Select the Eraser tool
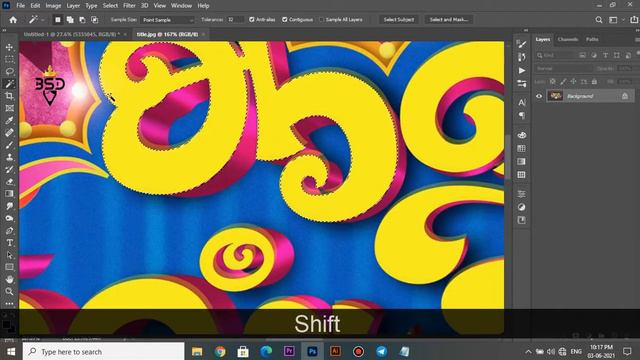640x360 pixels. coord(9,182)
